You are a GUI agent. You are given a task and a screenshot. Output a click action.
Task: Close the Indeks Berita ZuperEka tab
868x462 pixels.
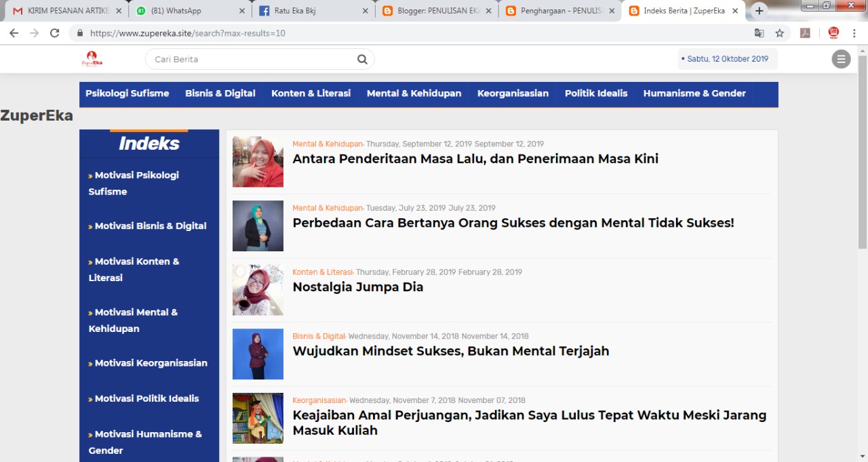click(x=735, y=11)
